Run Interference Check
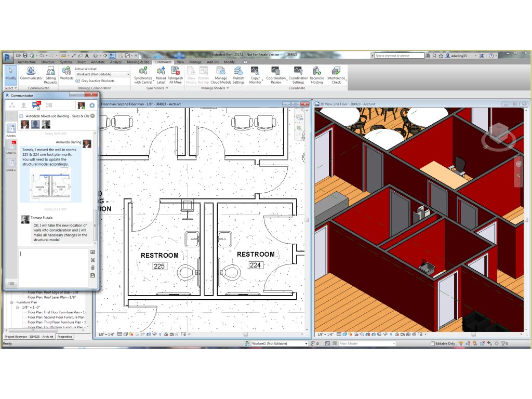Image resolution: width=532 pixels, height=399 pixels. 336,75
